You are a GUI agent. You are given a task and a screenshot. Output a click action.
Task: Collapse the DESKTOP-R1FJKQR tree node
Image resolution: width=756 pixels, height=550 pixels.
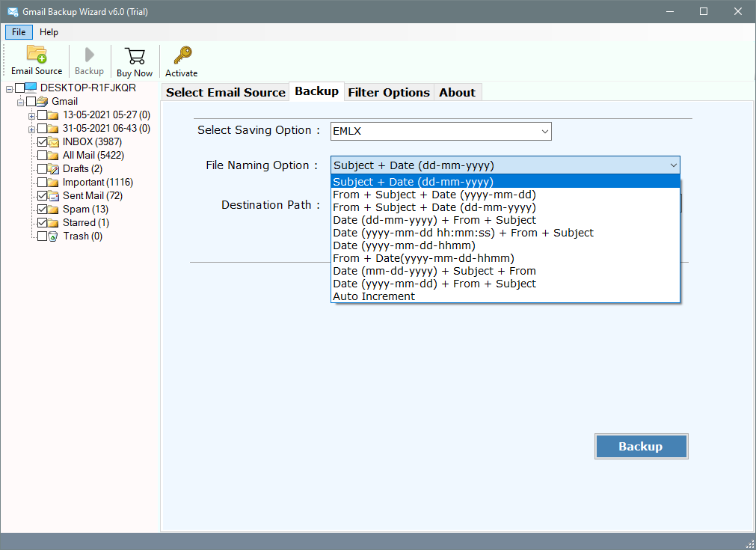(9, 89)
